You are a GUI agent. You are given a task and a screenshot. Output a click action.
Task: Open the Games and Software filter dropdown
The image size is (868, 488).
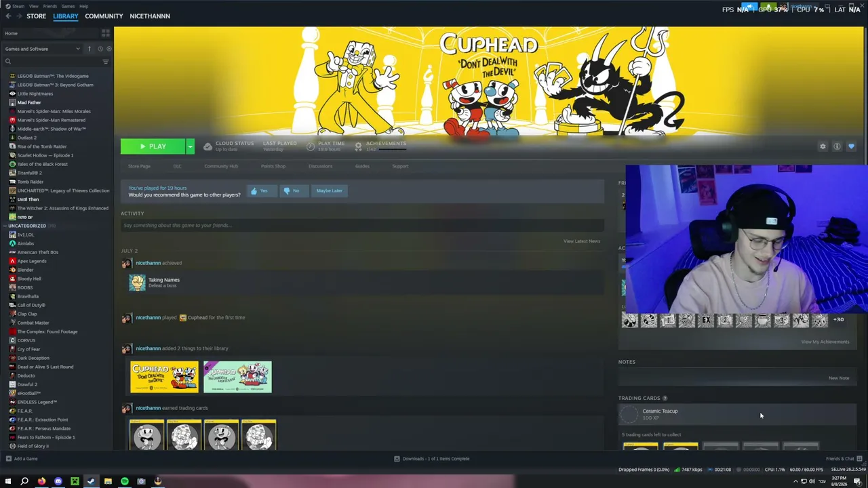click(42, 49)
